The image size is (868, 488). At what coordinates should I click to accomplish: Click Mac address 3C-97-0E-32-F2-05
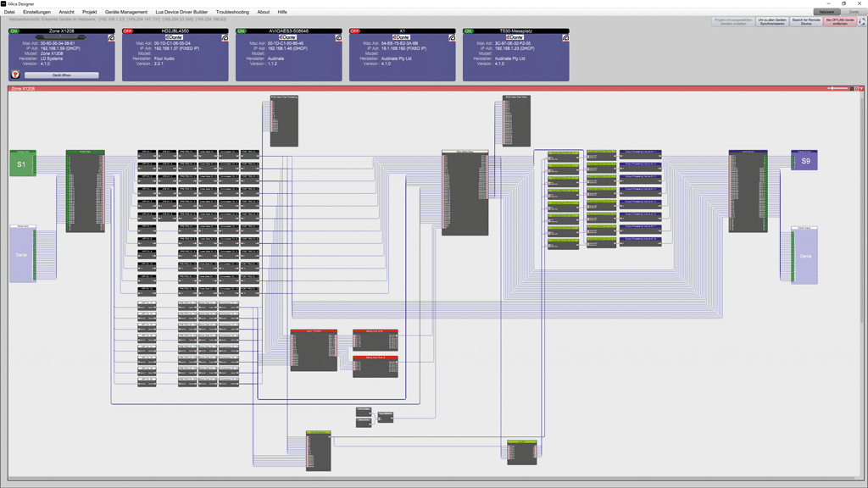[513, 43]
